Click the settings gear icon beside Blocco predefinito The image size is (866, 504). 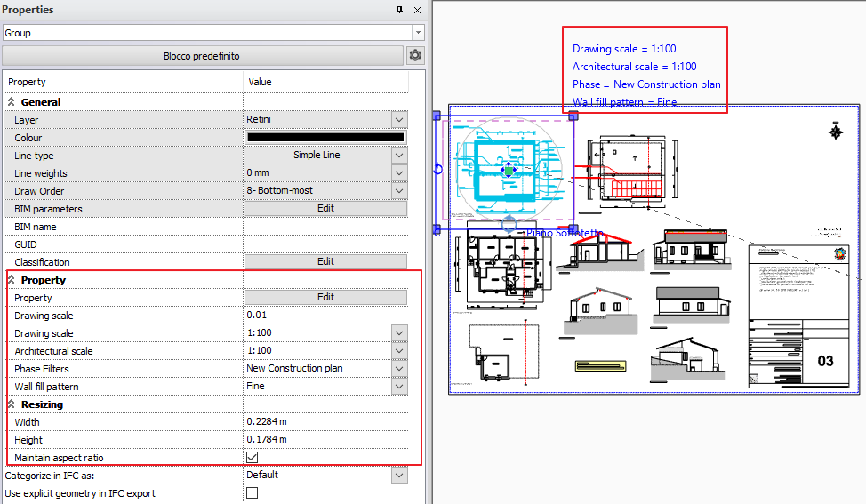(x=415, y=56)
